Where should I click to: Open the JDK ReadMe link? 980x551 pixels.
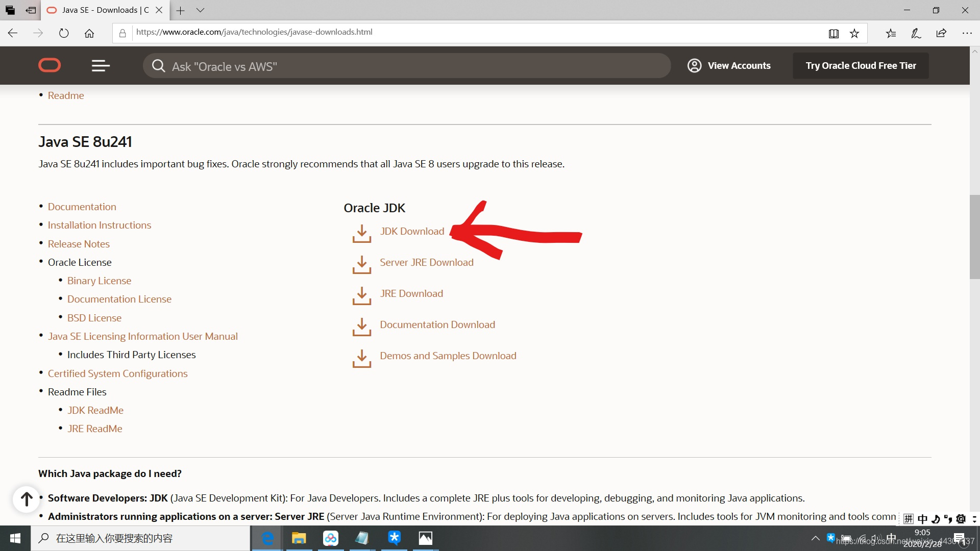point(95,410)
